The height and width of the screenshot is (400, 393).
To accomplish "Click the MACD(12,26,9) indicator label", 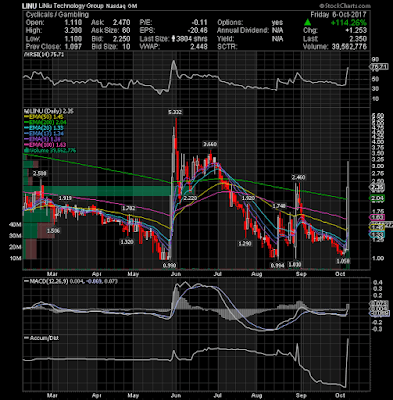I will coord(48,281).
